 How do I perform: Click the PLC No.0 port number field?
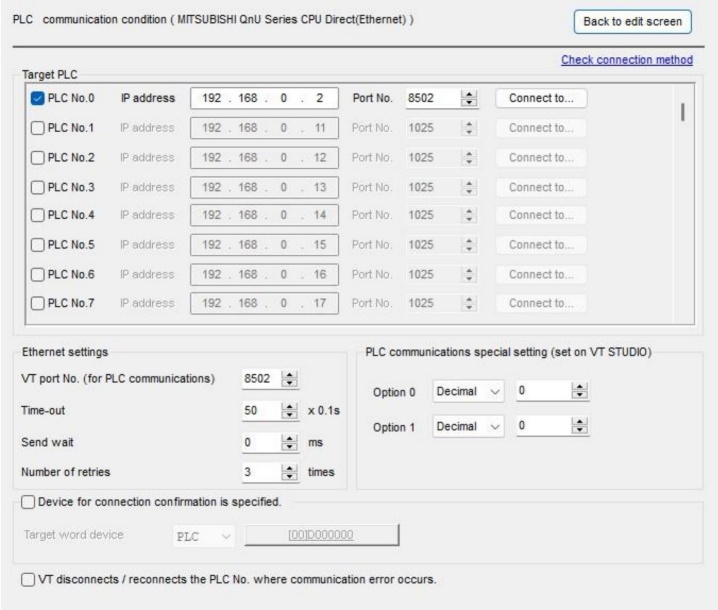pos(428,99)
